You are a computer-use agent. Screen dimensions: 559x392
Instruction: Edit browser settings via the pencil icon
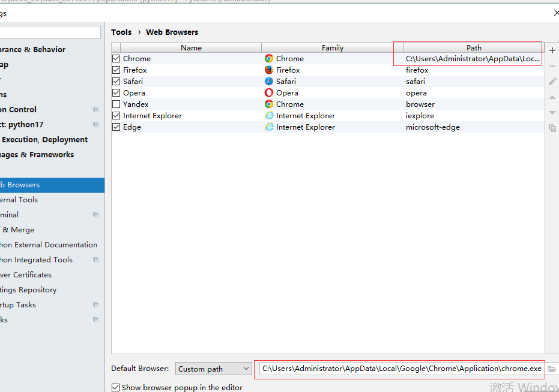click(x=552, y=81)
